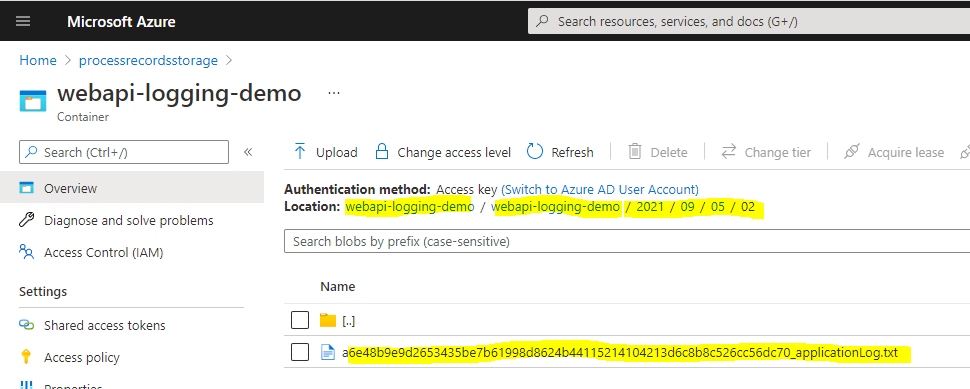Screen dimensions: 970x389
Task: Navigate to the 09 path folder
Action: [688, 207]
